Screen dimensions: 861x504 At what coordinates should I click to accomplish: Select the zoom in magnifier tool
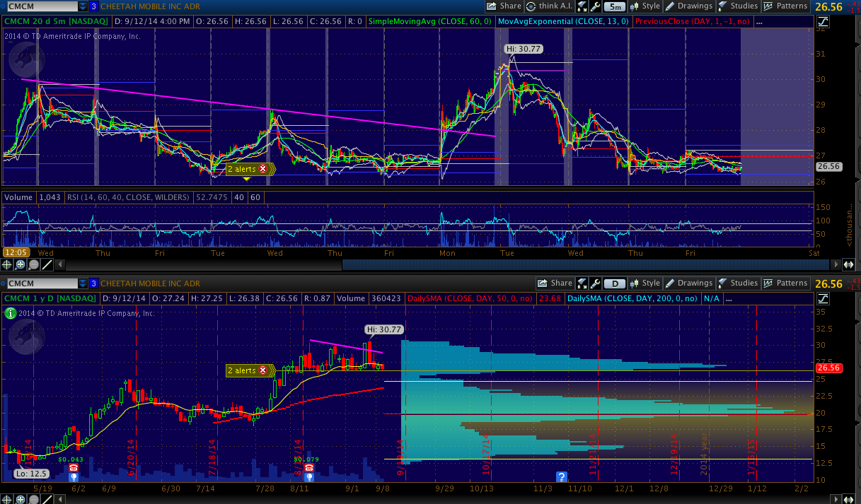pos(20,265)
